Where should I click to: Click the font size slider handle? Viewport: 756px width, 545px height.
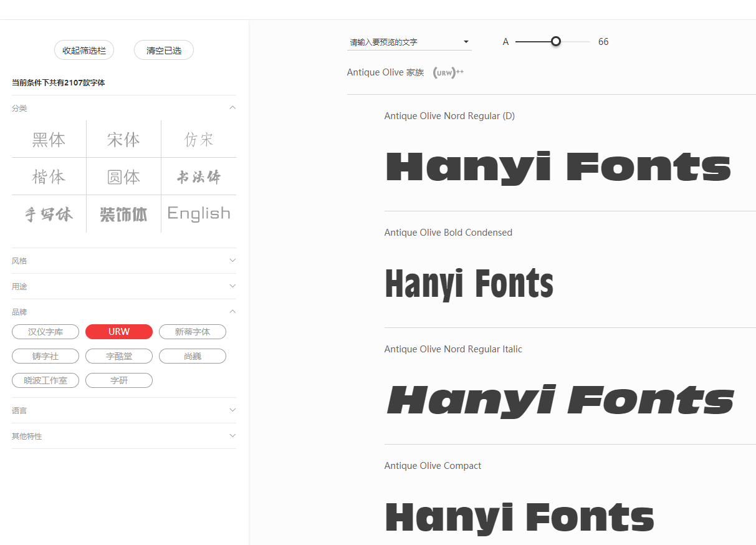(x=556, y=42)
